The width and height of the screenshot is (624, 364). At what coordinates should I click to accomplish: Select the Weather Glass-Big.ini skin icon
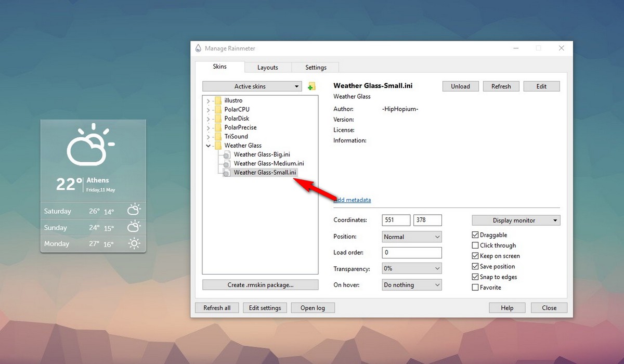coord(226,154)
